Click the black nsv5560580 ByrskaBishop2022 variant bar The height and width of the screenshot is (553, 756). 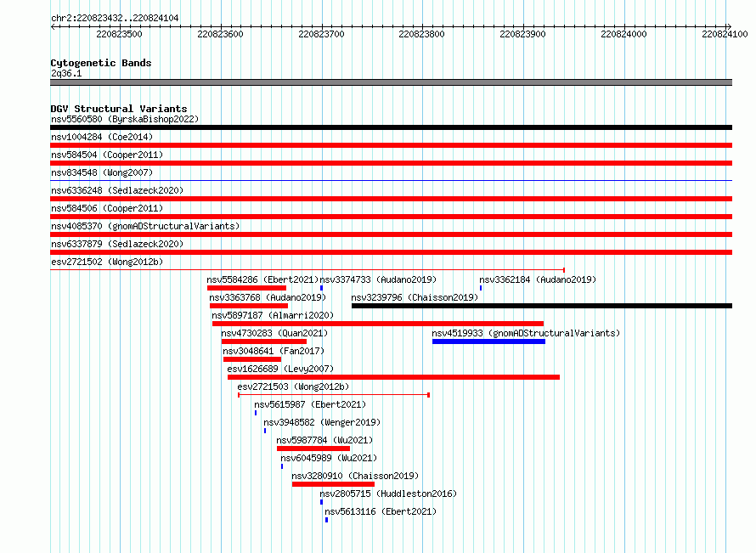(391, 127)
